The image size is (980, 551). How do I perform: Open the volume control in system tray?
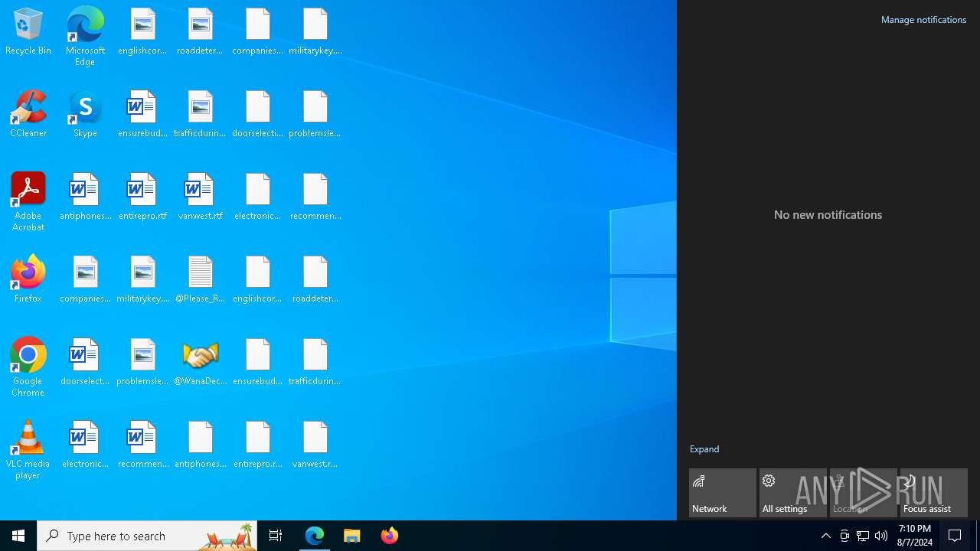tap(881, 536)
